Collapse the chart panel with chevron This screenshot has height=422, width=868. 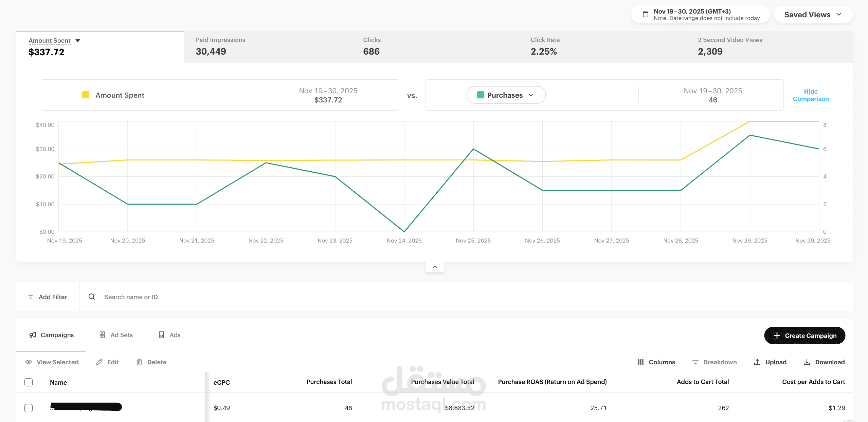(434, 267)
